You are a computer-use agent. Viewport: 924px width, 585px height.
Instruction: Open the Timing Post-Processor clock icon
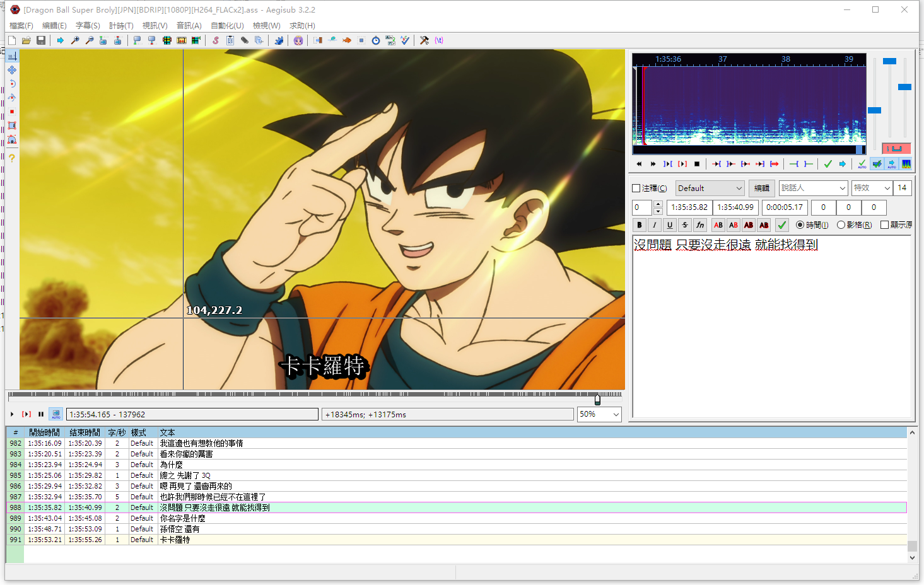pyautogui.click(x=376, y=40)
